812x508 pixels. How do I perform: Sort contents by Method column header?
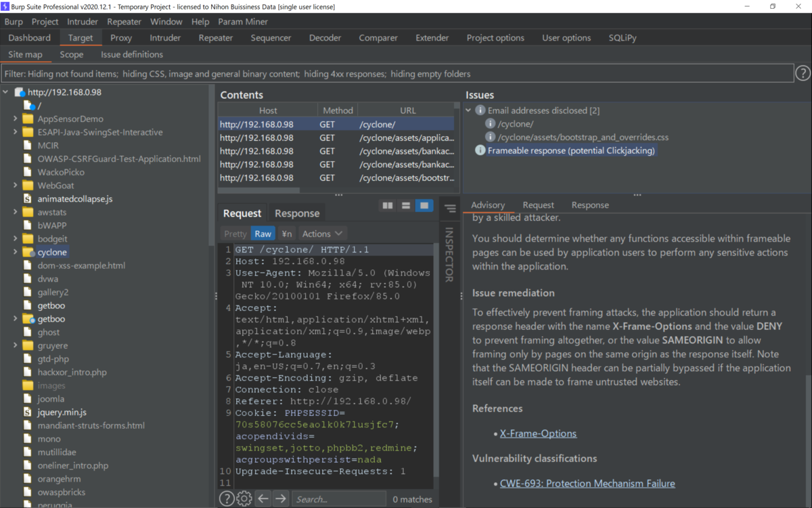click(338, 110)
